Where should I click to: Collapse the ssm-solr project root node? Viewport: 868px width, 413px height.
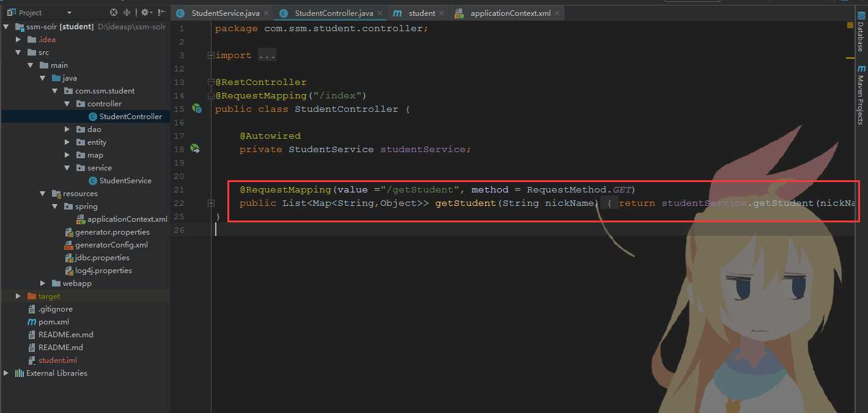pyautogui.click(x=7, y=27)
